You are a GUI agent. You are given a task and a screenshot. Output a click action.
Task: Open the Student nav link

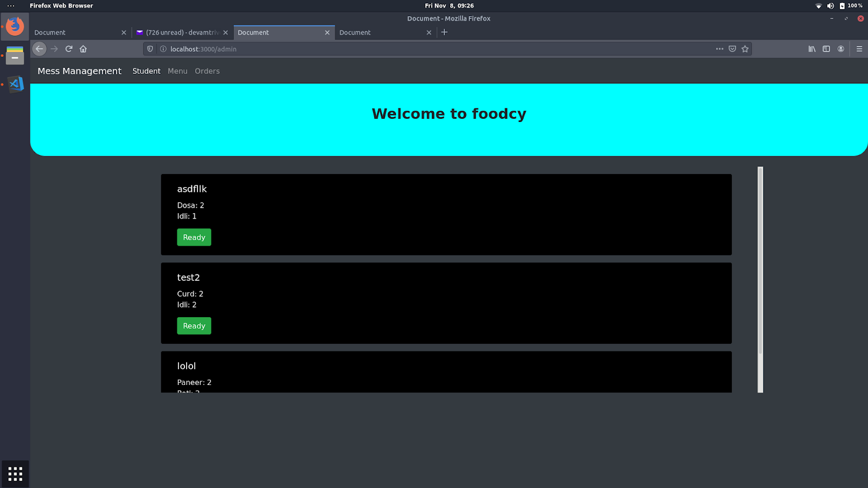click(x=146, y=71)
